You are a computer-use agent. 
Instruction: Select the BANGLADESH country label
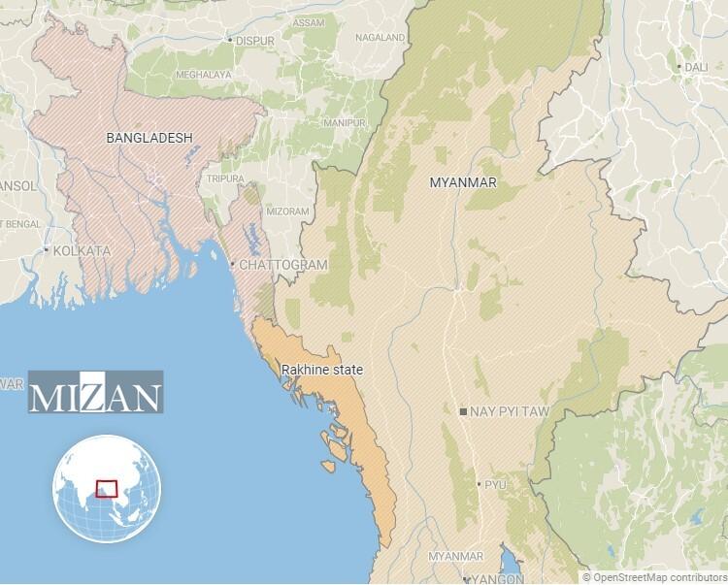tap(149, 138)
